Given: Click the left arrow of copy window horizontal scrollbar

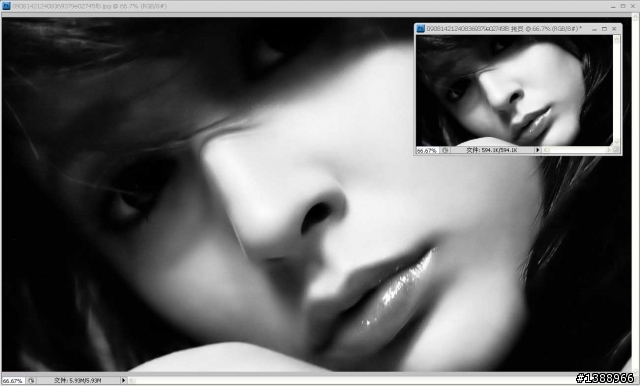Looking at the screenshot, I should pos(546,150).
